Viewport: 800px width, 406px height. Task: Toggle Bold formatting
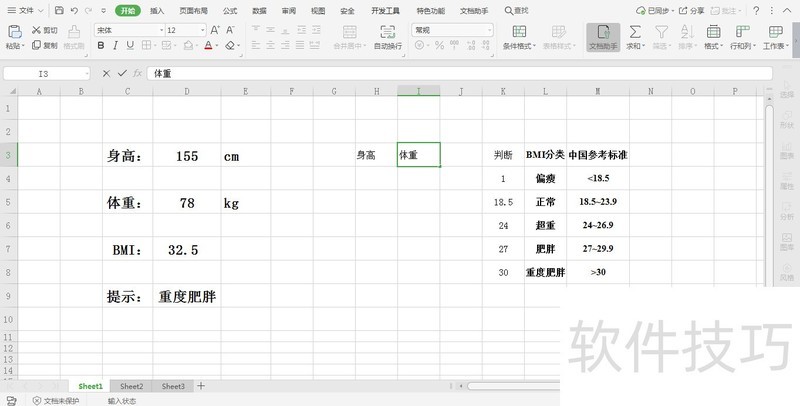[101, 46]
